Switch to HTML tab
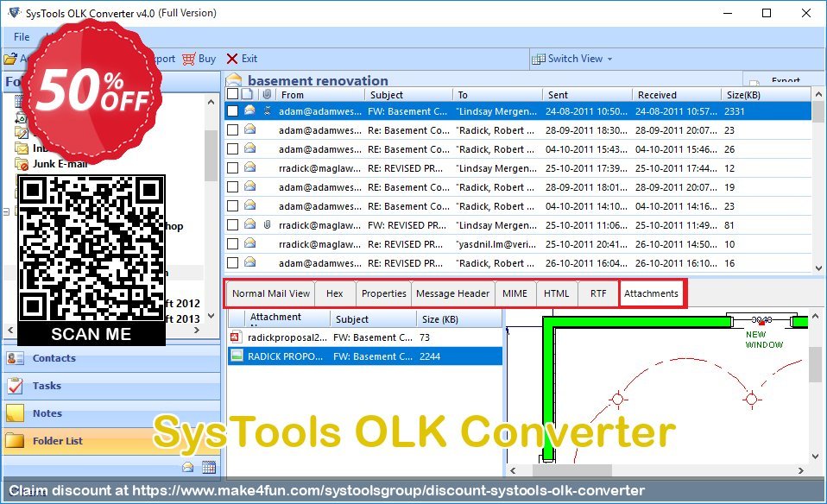827x504 pixels. 557,293
